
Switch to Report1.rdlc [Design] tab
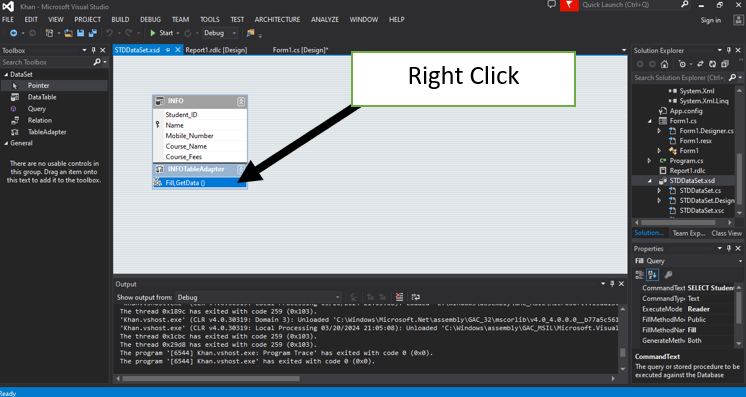click(216, 50)
